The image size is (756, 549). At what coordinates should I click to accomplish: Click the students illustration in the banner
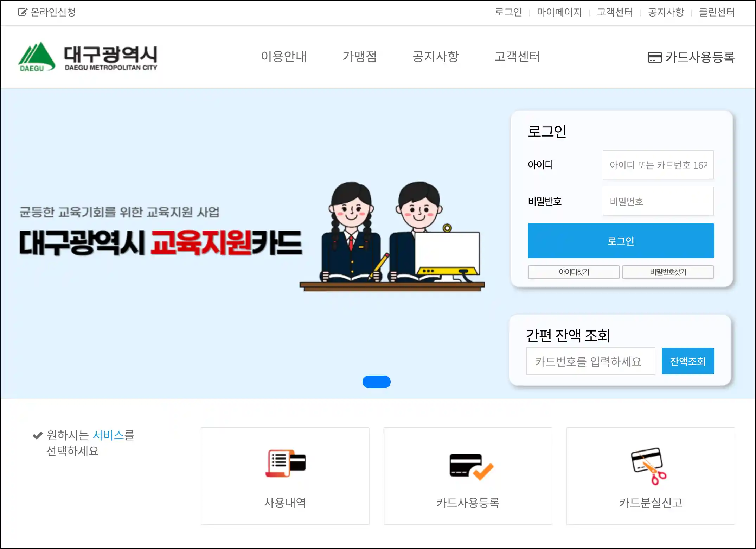pyautogui.click(x=392, y=236)
